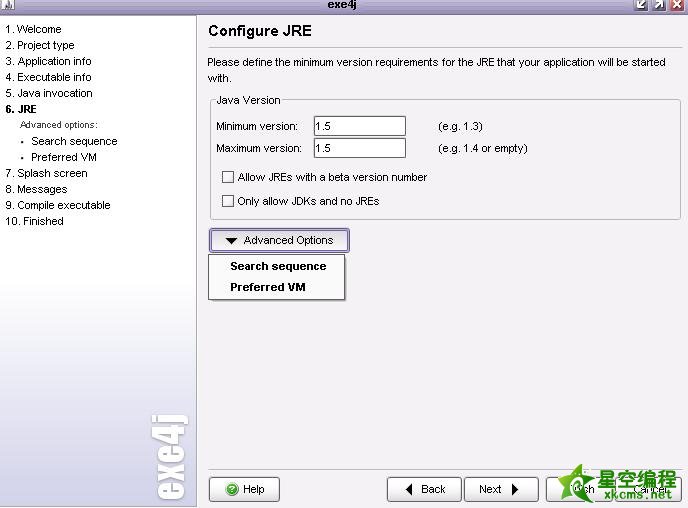Click the Minimum version input field

tap(360, 126)
